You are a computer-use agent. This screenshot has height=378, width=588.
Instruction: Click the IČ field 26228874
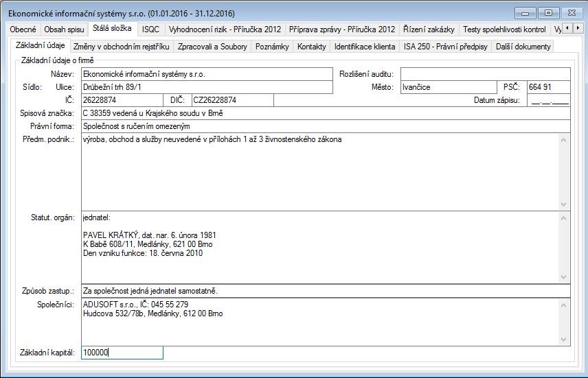click(122, 100)
